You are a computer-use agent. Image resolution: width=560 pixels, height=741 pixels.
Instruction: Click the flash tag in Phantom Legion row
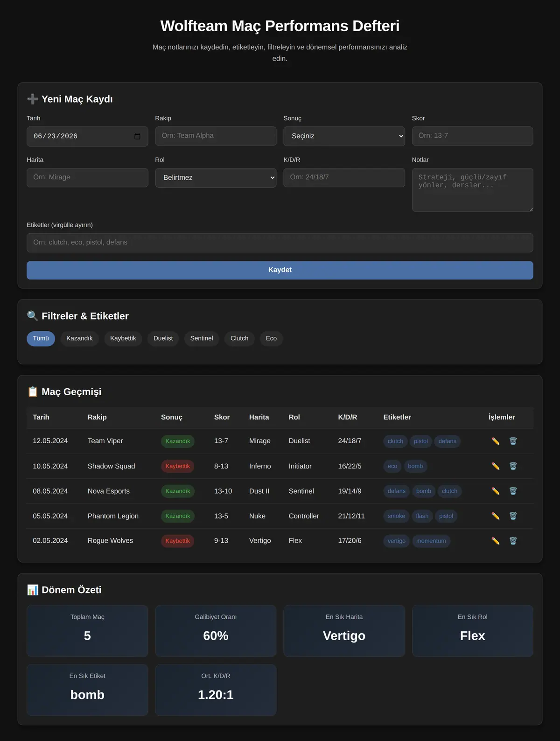pos(422,516)
